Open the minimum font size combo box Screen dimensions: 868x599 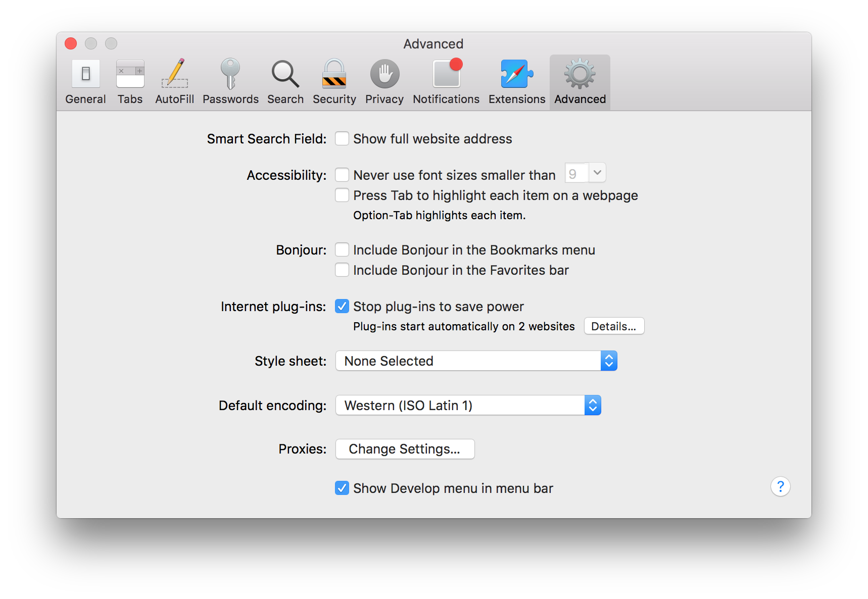click(x=585, y=173)
